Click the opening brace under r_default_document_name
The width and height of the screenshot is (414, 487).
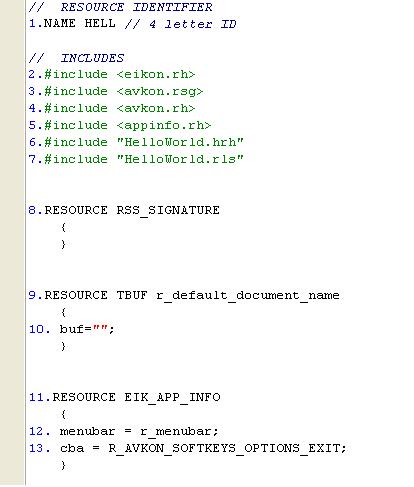pos(63,312)
